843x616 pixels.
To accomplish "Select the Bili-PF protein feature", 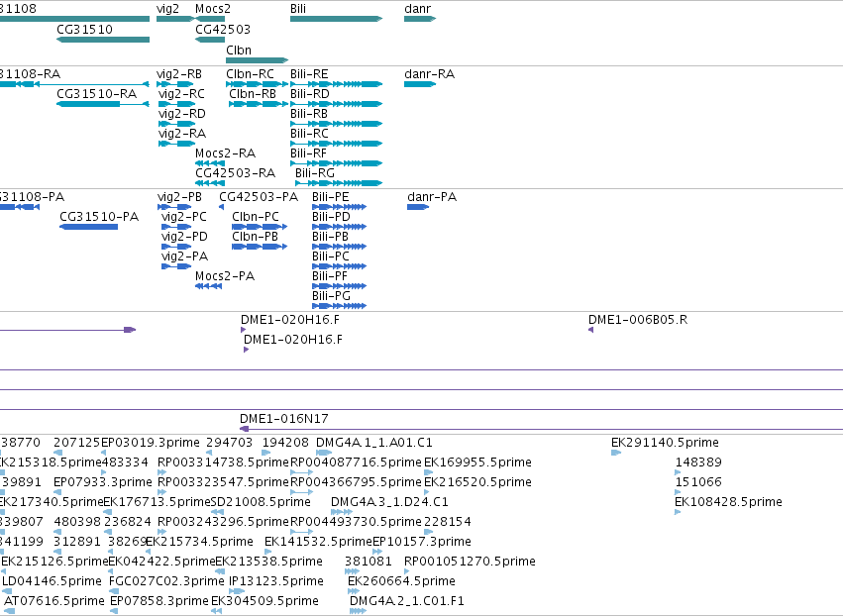I will (x=339, y=286).
